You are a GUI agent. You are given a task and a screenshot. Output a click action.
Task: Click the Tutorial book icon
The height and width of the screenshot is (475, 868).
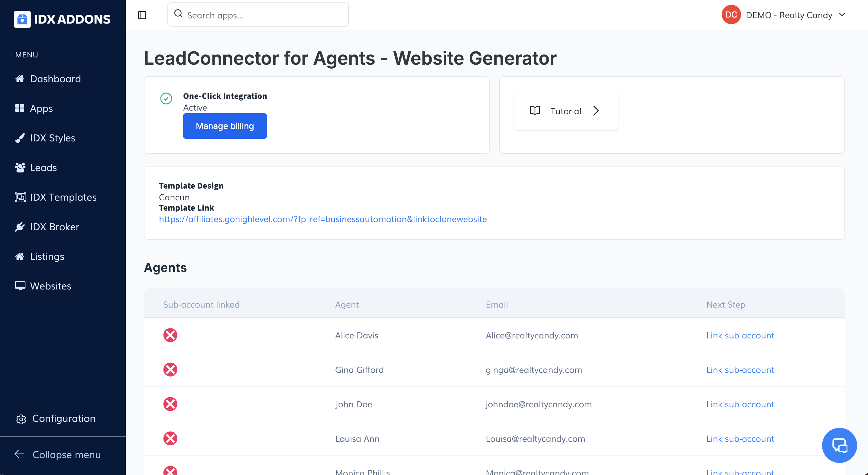point(535,111)
